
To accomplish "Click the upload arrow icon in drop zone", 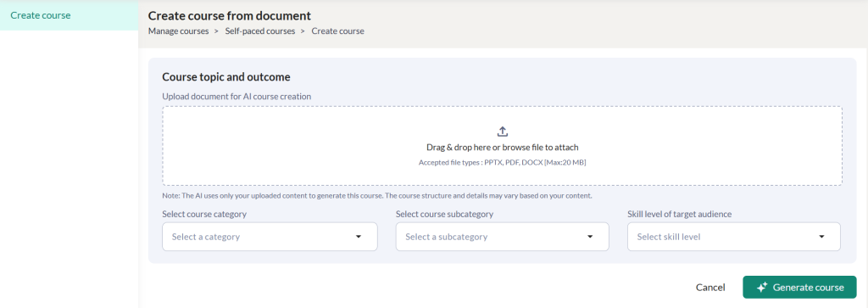I will tap(502, 132).
